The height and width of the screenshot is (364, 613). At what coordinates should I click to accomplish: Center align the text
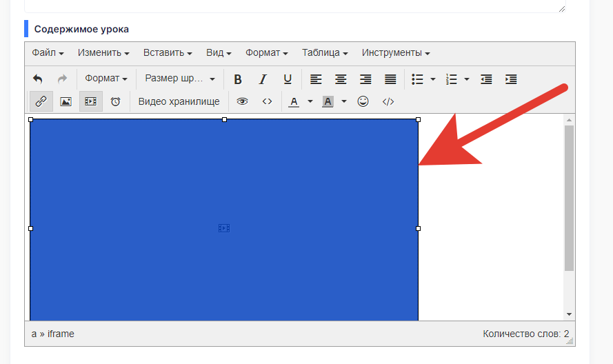[x=341, y=79]
